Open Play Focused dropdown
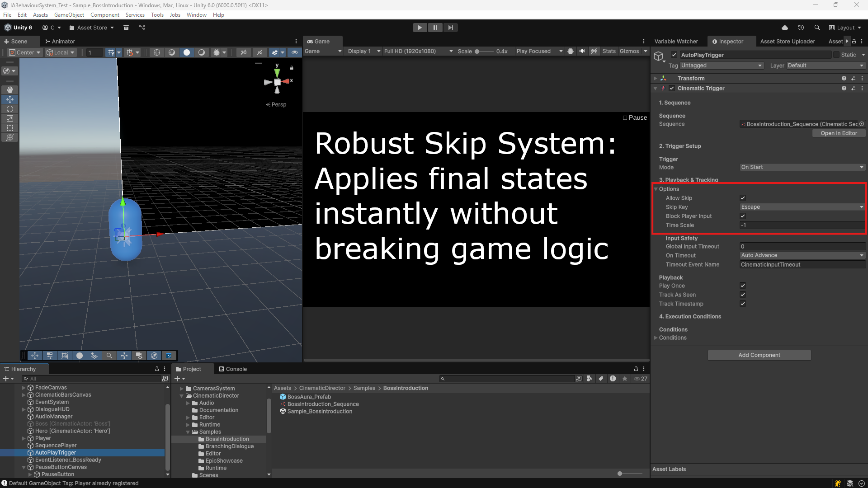Viewport: 868px width, 488px height. pyautogui.click(x=539, y=51)
